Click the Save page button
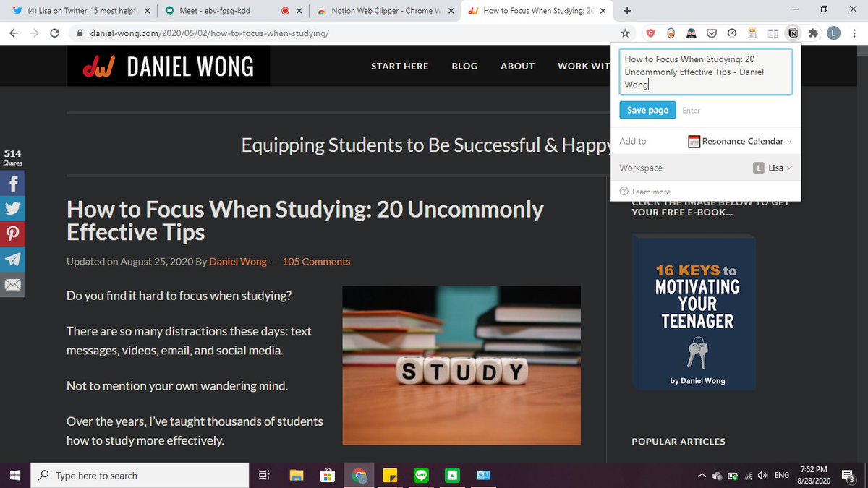The width and height of the screenshot is (868, 488). (647, 110)
